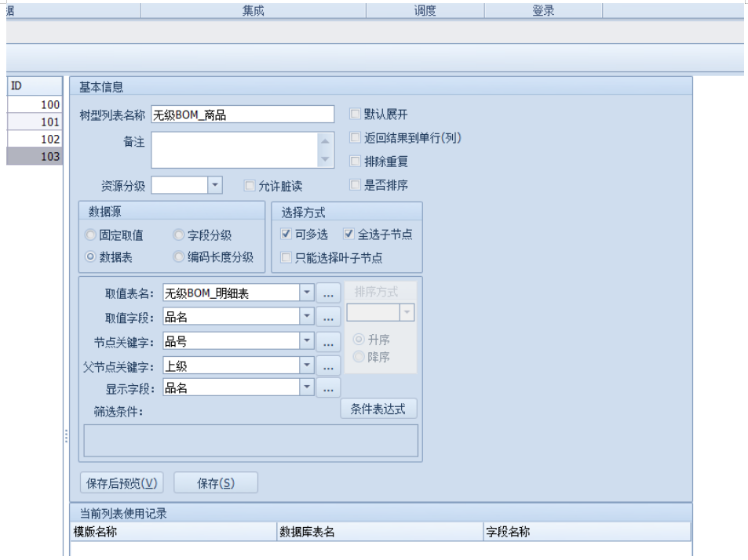The image size is (748, 560).
Task: Click the 树型列表名称 input field
Action: pos(242,115)
